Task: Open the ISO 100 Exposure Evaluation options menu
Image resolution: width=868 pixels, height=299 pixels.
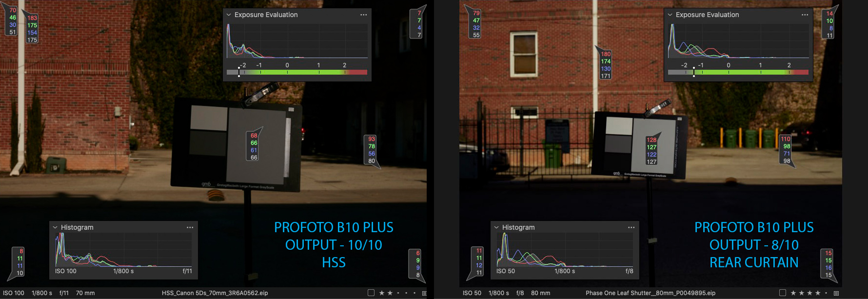Action: pyautogui.click(x=363, y=15)
